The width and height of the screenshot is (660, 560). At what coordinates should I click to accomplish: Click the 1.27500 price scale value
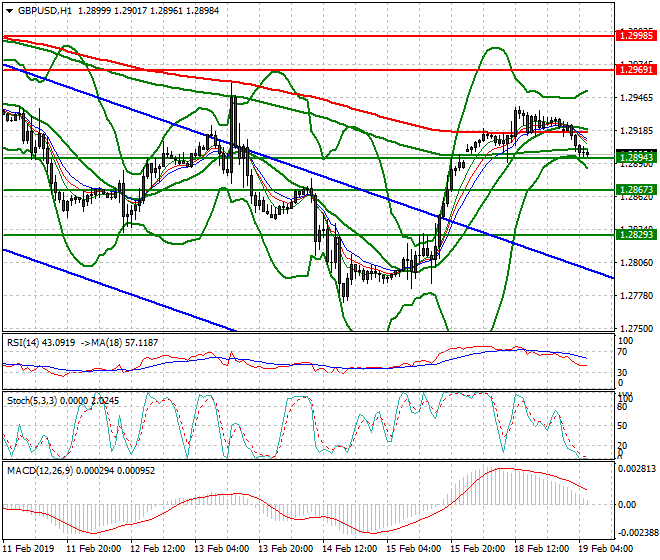pyautogui.click(x=636, y=328)
